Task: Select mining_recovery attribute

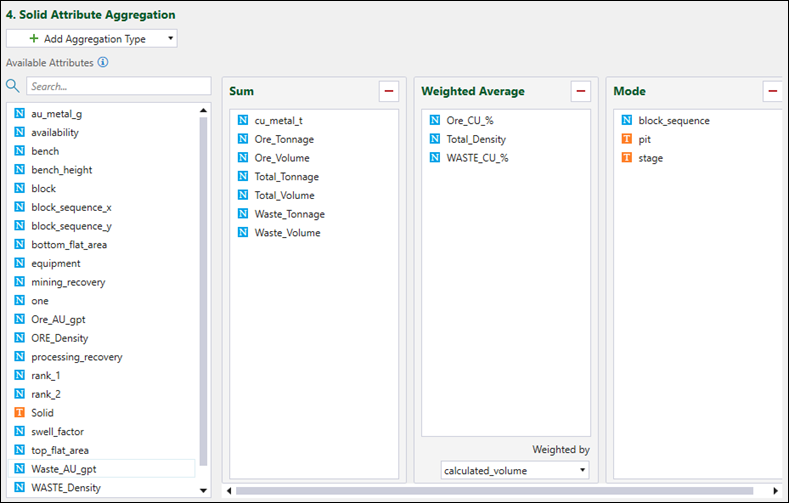Action: click(x=68, y=282)
